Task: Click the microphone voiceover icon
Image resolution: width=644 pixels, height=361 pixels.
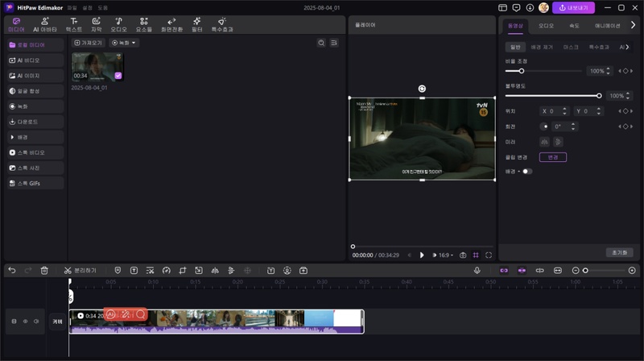Action: pyautogui.click(x=477, y=271)
